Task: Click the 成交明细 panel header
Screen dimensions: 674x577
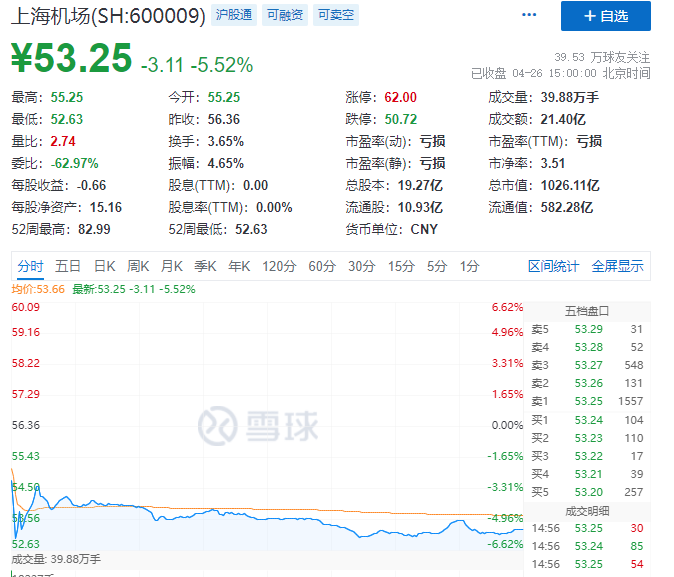Action: click(x=587, y=511)
